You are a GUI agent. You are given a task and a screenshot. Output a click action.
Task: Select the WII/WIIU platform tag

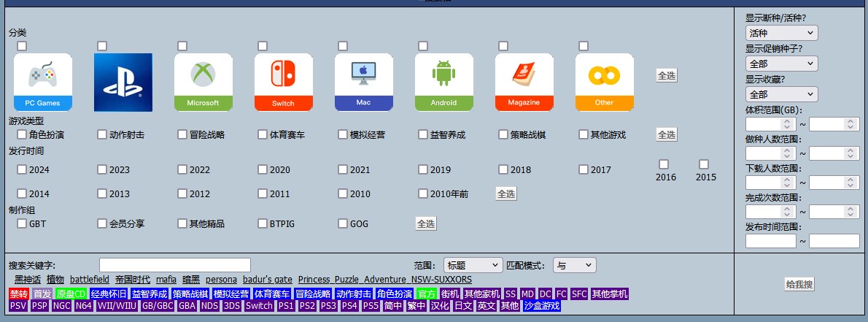[117, 305]
